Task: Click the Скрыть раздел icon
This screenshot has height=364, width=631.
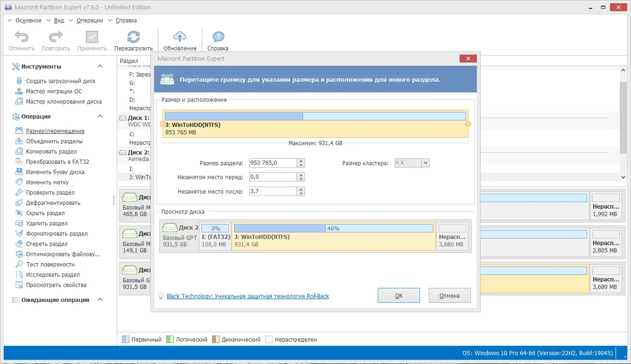Action: point(19,213)
